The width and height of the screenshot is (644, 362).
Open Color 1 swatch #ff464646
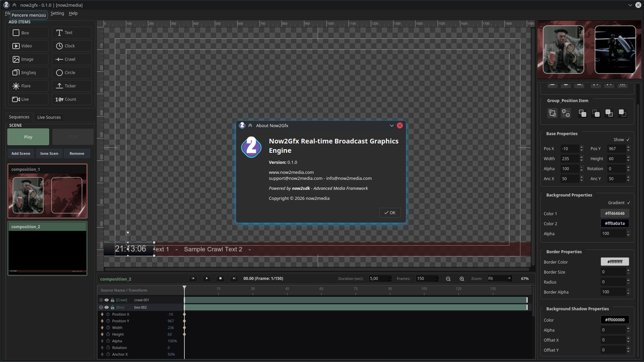614,213
